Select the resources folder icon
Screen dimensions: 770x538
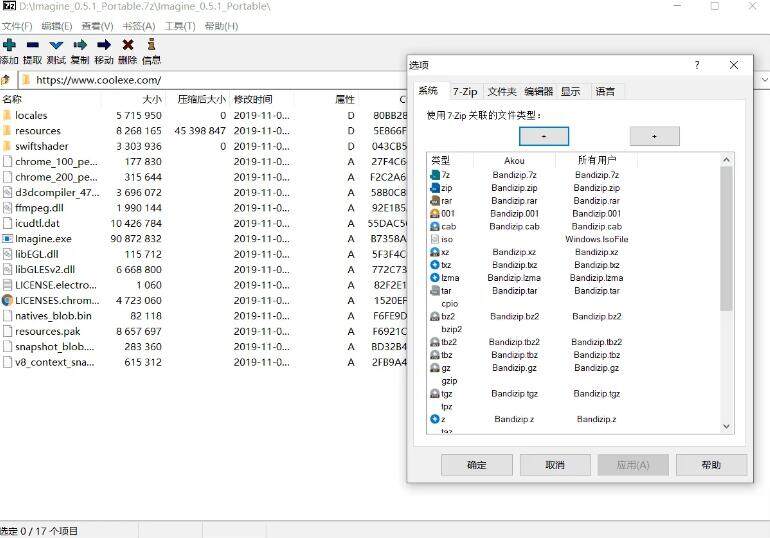tap(7, 131)
